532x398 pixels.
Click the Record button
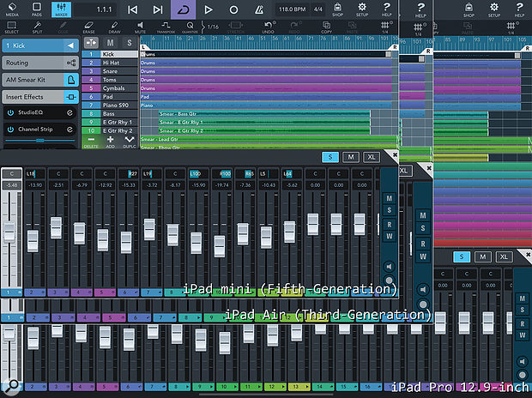[233, 9]
